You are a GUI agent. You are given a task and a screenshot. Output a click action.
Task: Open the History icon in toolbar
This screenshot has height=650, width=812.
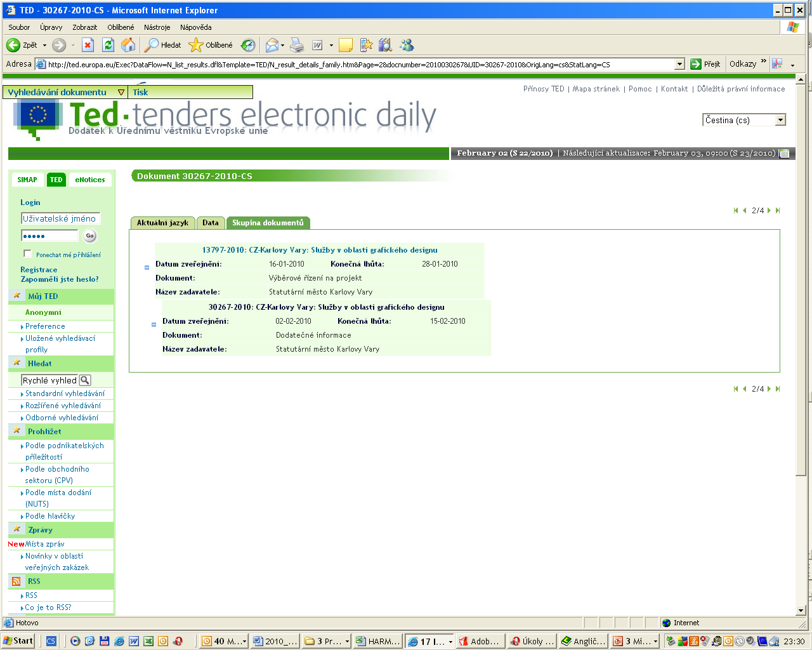[248, 45]
